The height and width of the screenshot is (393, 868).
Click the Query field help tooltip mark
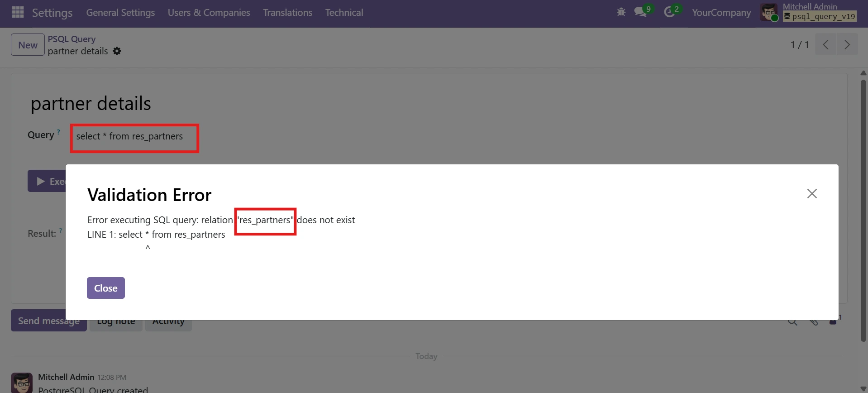point(58,132)
